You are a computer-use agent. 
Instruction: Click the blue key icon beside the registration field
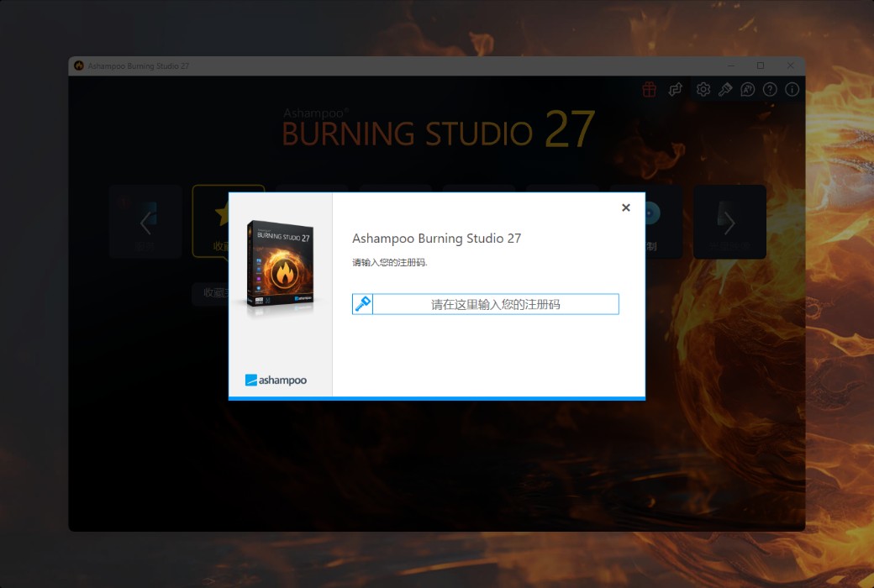click(x=361, y=303)
